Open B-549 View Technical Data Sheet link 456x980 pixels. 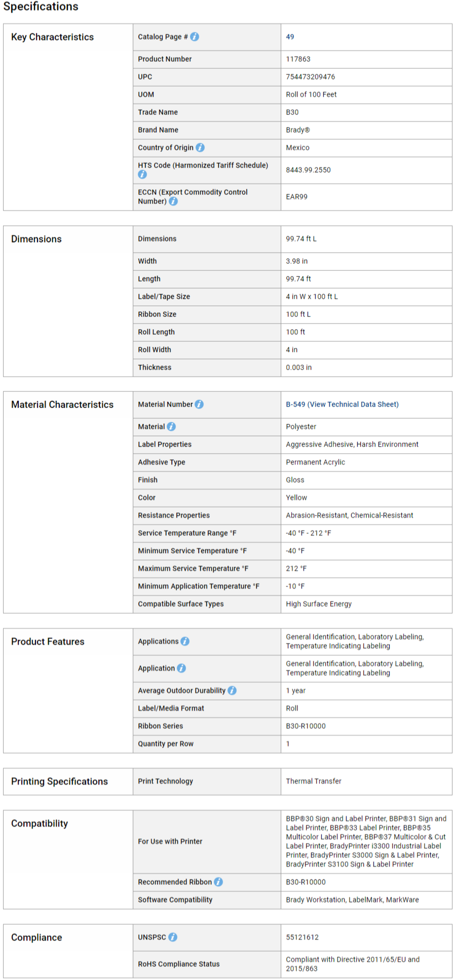pos(342,404)
